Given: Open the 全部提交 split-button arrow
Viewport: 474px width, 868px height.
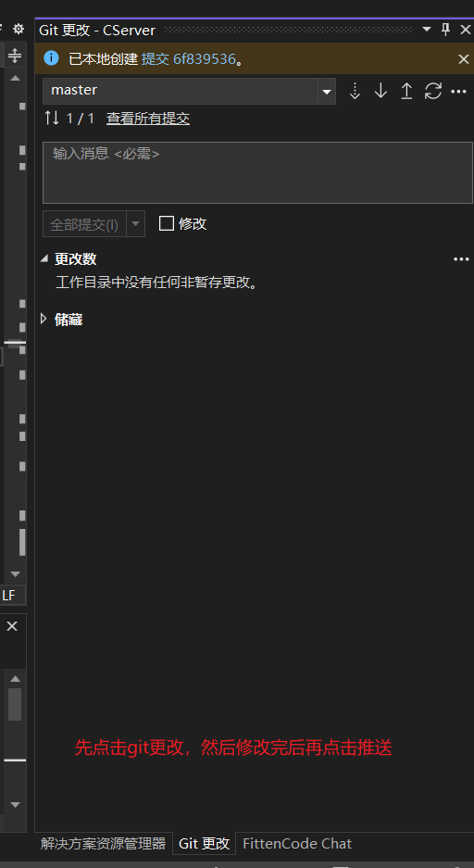Looking at the screenshot, I should click(x=135, y=224).
